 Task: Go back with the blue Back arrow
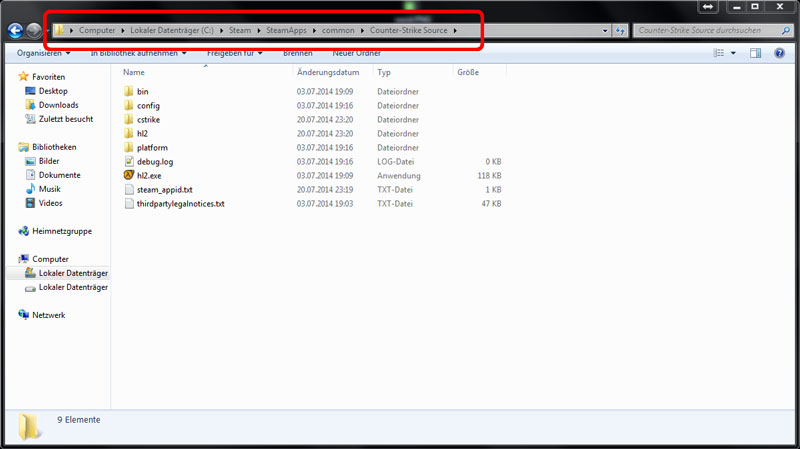click(x=15, y=31)
